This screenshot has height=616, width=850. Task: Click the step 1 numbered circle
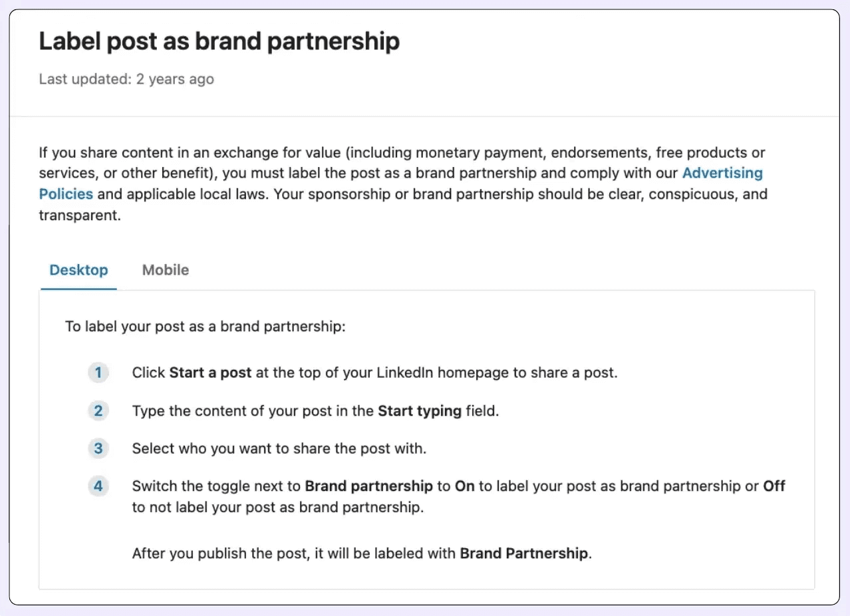(x=98, y=373)
